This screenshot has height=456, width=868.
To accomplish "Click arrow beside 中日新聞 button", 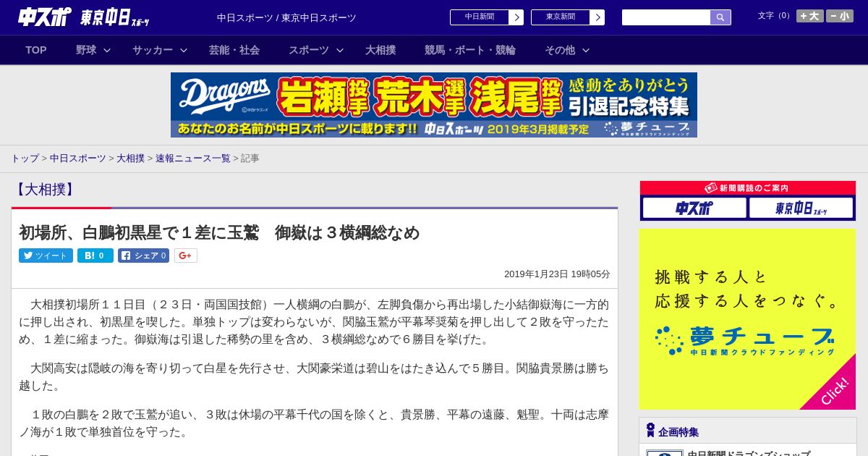I will pyautogui.click(x=516, y=17).
